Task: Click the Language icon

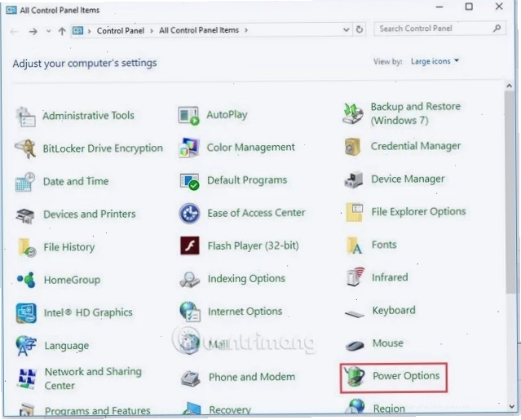Action: tap(26, 346)
